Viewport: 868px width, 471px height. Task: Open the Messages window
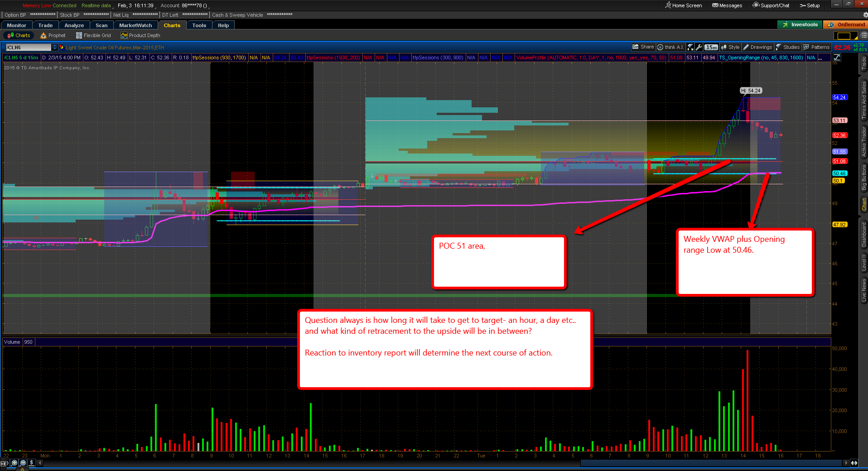tap(727, 5)
